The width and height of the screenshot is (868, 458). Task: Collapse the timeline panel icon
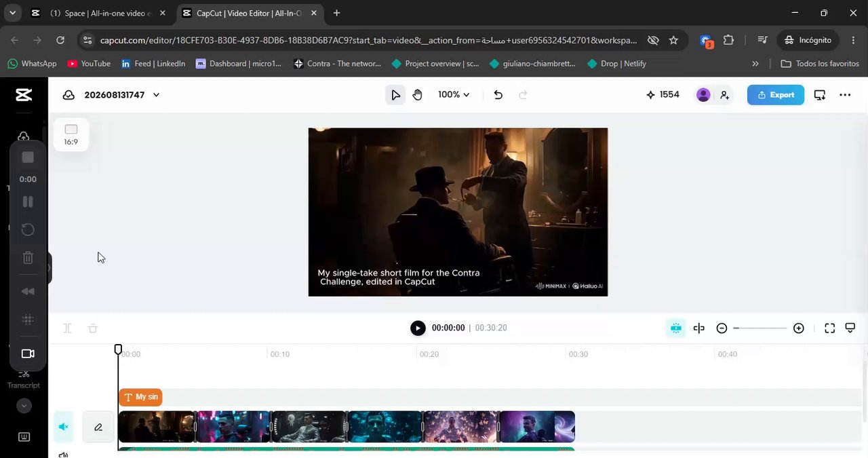(x=850, y=328)
